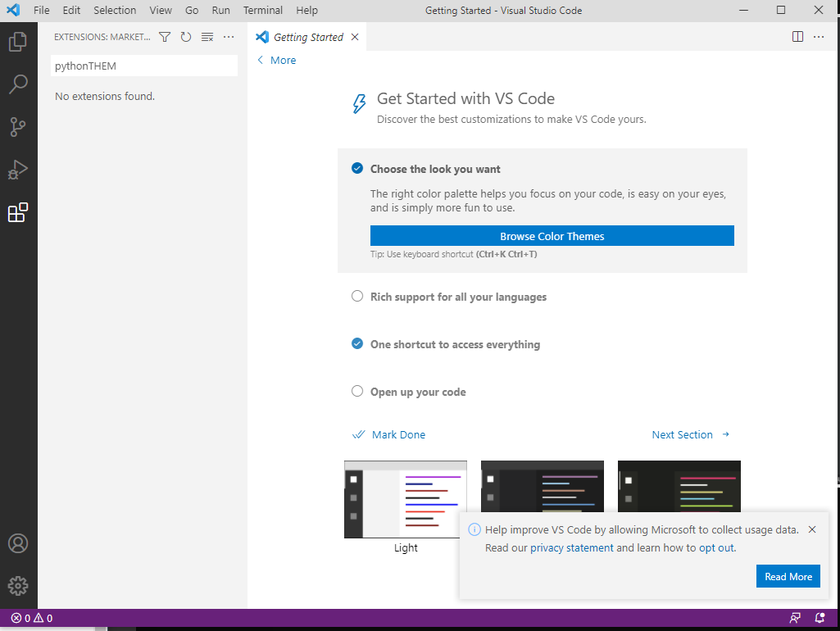Clear extensions search results icon
This screenshot has width=840, height=631.
[x=207, y=37]
